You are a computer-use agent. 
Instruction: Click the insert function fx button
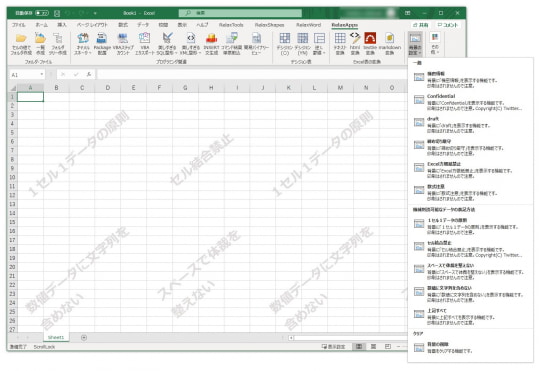coord(89,74)
